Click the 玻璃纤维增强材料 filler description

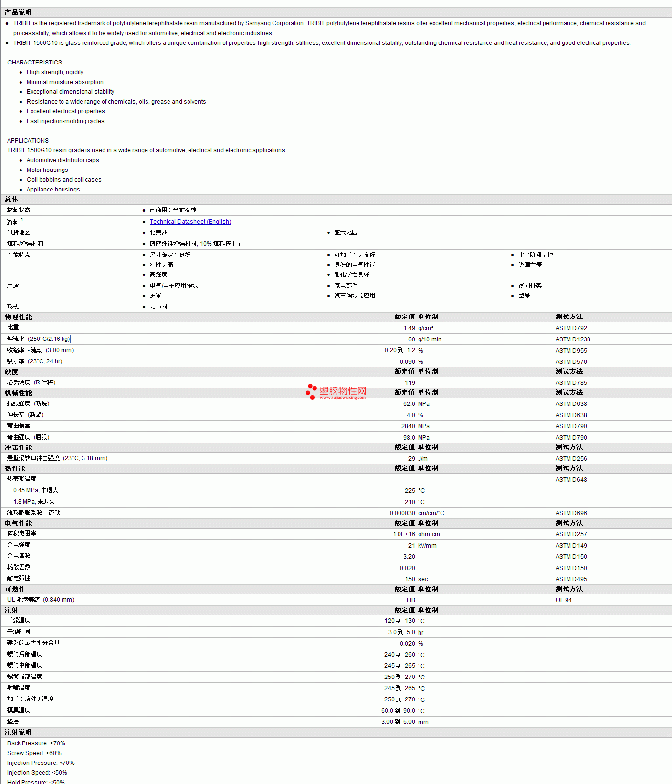point(196,244)
